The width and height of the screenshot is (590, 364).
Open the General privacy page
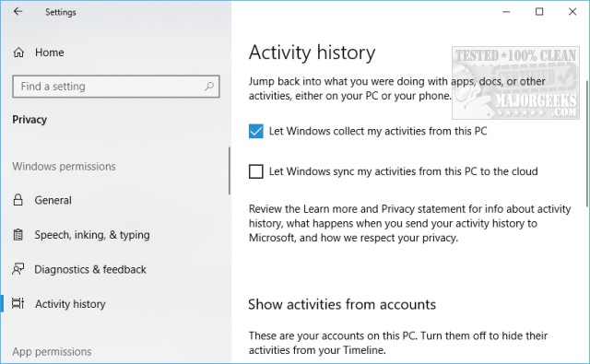pos(53,200)
